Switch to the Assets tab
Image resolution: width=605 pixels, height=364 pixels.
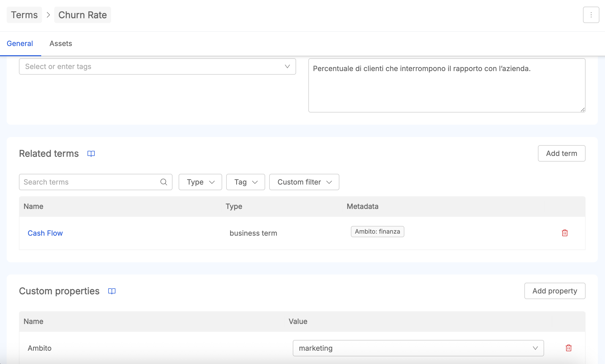[61, 43]
